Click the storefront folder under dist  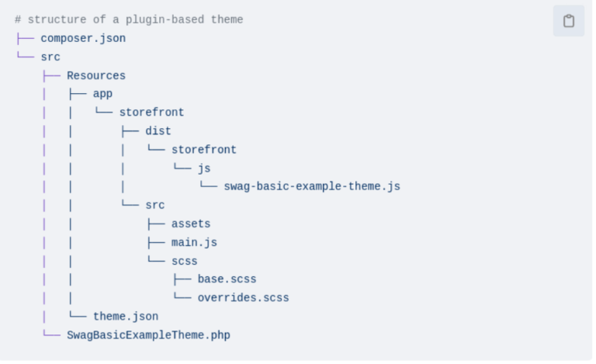coord(204,150)
